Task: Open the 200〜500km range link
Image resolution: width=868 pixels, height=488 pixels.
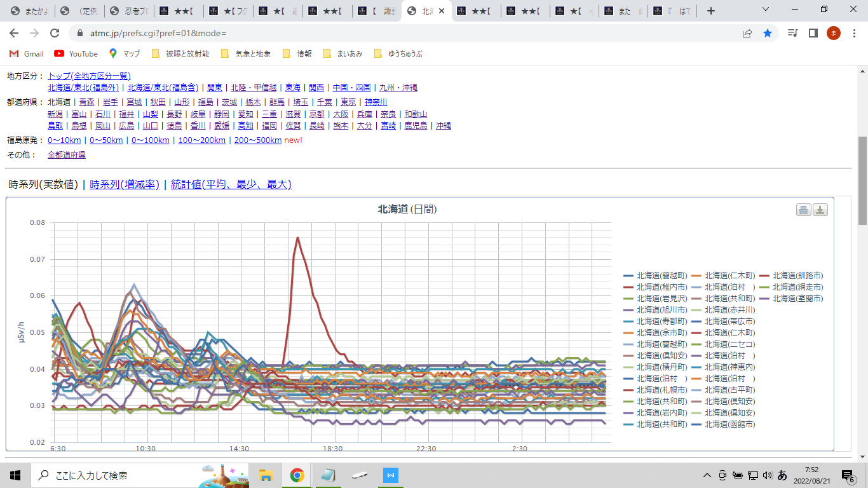Action: coord(258,140)
